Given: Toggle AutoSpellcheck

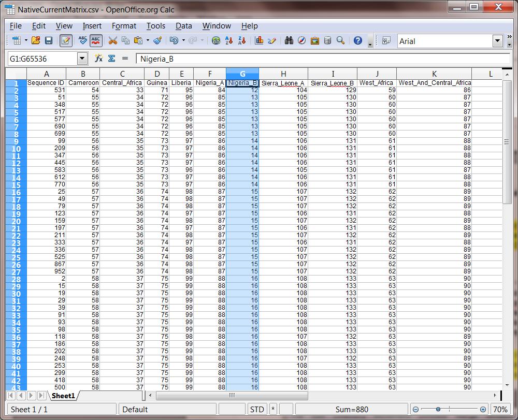Looking at the screenshot, I should click(x=96, y=40).
